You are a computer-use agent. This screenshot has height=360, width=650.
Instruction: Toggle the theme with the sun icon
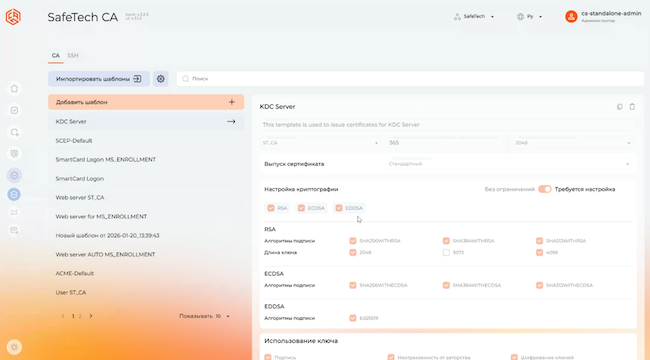click(x=14, y=347)
